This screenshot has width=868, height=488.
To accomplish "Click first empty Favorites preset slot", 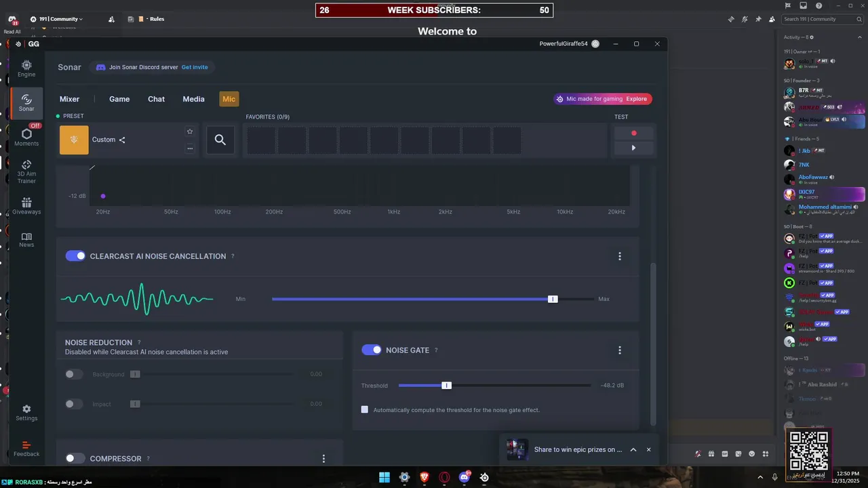I will [x=260, y=140].
